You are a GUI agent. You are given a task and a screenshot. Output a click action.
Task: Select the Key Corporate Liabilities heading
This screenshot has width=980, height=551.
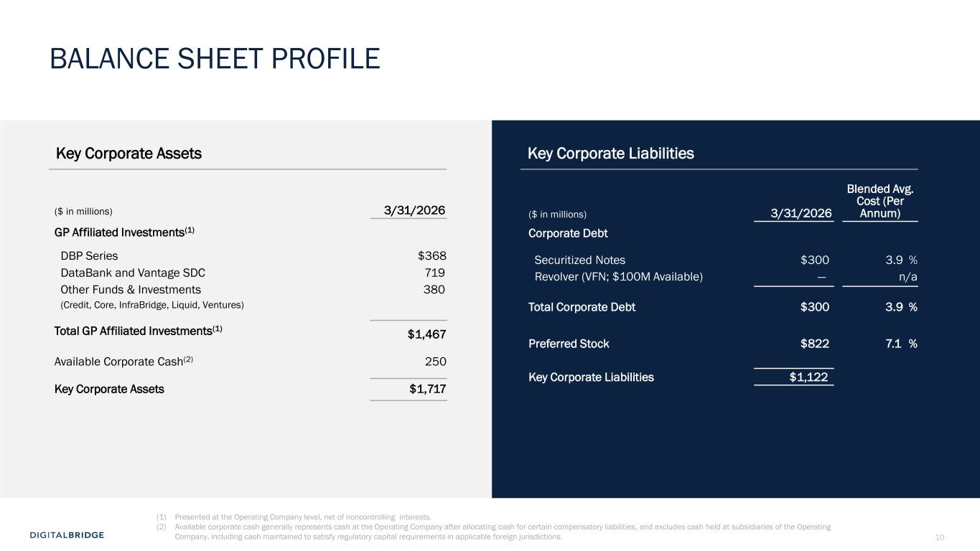(x=610, y=154)
